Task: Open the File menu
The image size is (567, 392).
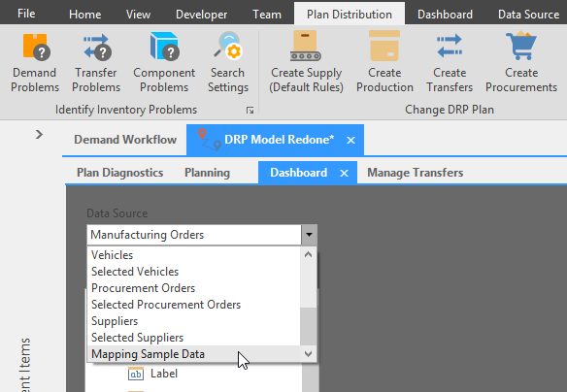Action: 26,14
